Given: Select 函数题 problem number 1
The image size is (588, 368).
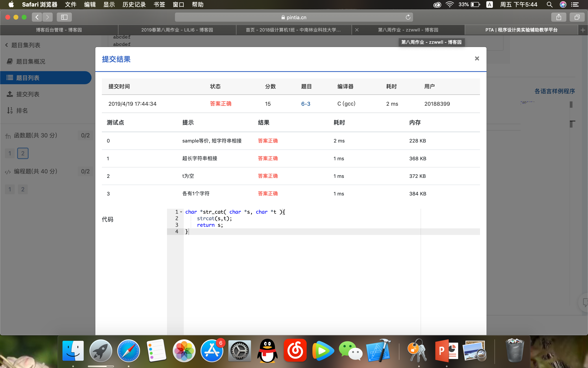Looking at the screenshot, I should (10, 153).
